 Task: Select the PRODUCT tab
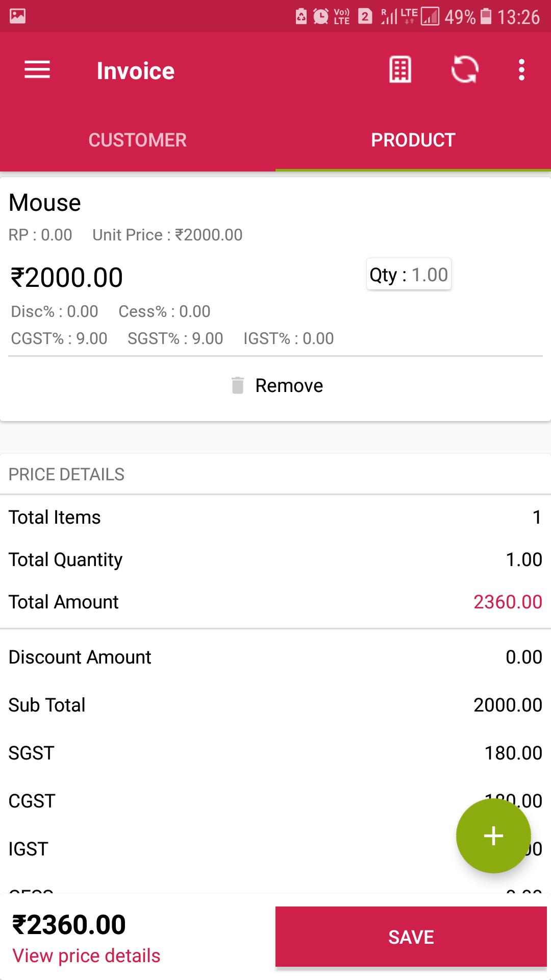coord(413,140)
